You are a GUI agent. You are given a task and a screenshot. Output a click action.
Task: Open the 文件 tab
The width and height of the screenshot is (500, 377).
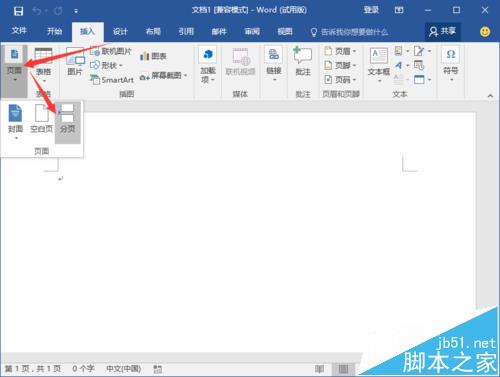19,31
